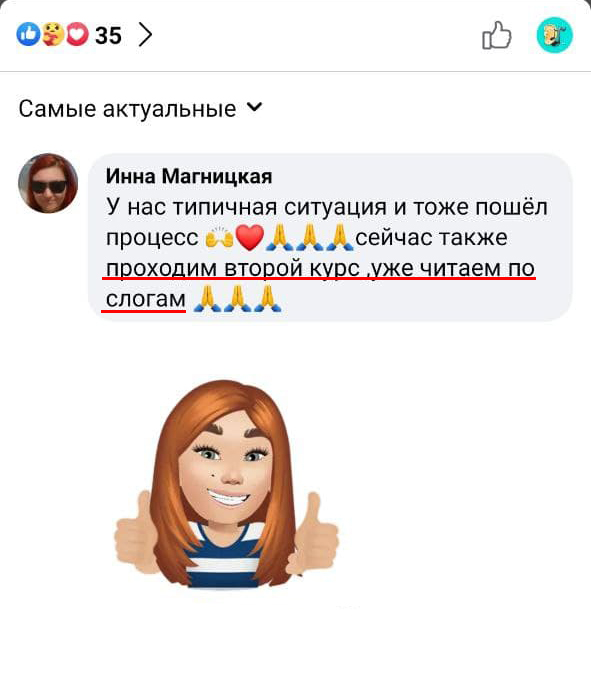Open the Самые актуальные sort dropdown
This screenshot has width=591, height=698.
(141, 109)
